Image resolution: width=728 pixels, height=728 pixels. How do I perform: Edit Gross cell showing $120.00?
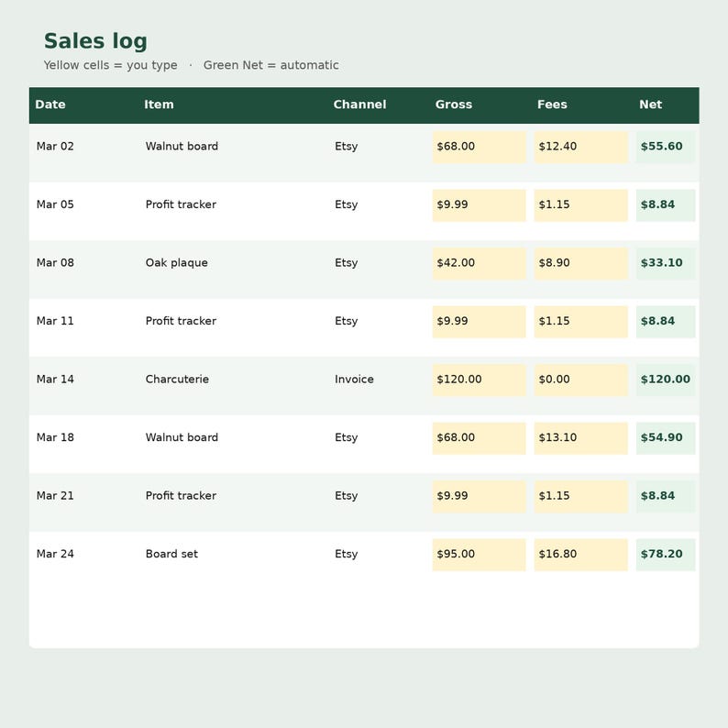(480, 380)
